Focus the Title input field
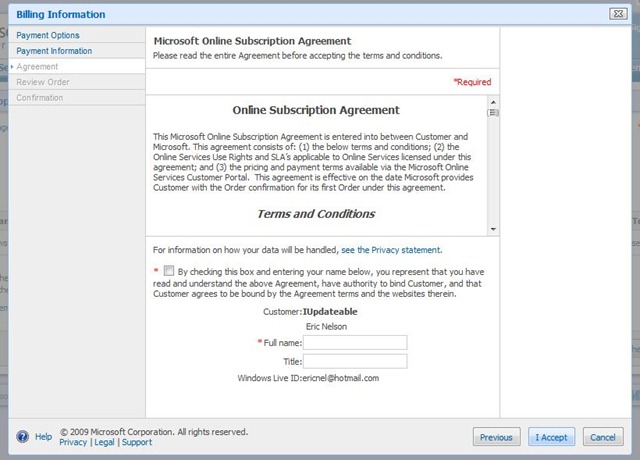 (355, 361)
